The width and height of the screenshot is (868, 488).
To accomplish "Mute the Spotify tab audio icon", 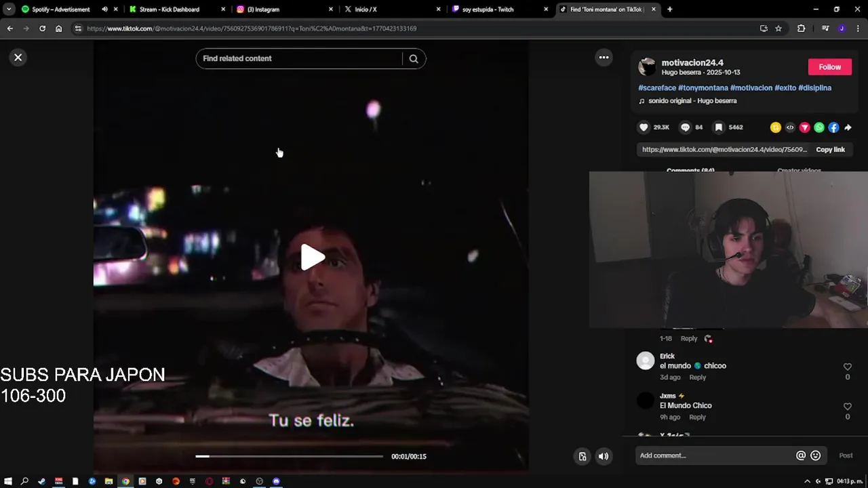I will pos(104,9).
